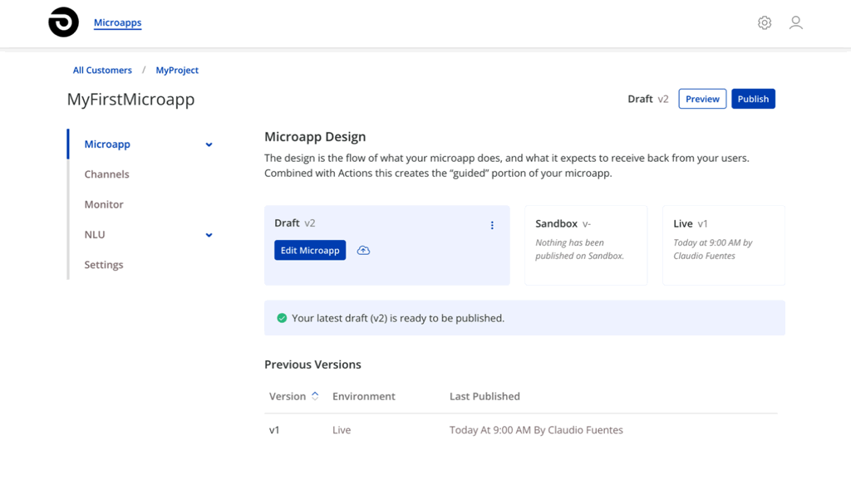
Task: Click the spiral app logo
Action: (x=64, y=22)
